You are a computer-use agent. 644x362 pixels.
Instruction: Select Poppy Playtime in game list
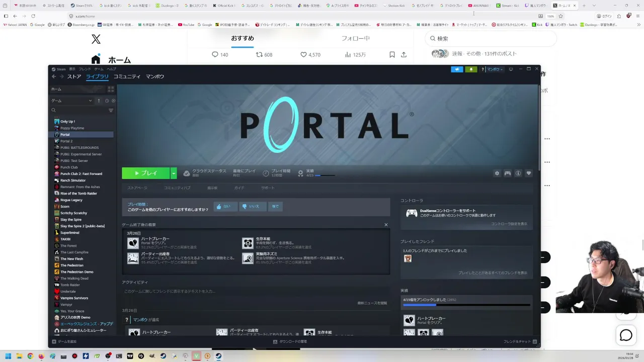[x=72, y=128]
